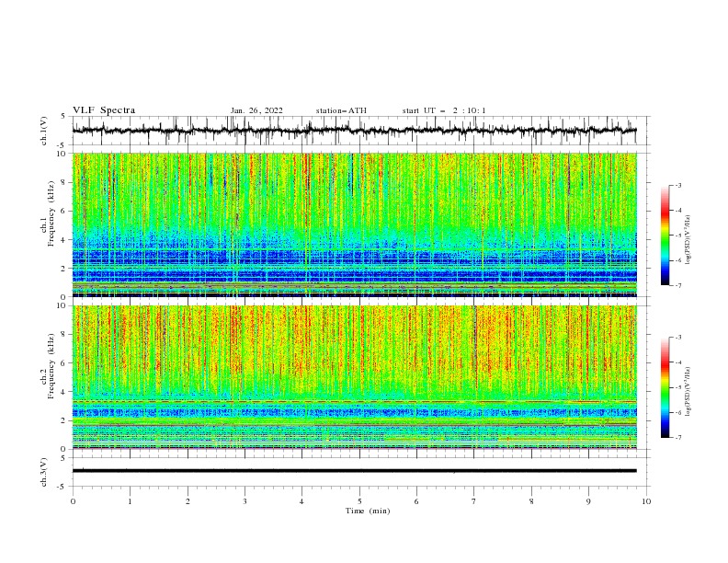Image resolution: width=728 pixels, height=563 pixels.
Task: Click the 'start UT = 2:10:1' label
Action: click(444, 110)
